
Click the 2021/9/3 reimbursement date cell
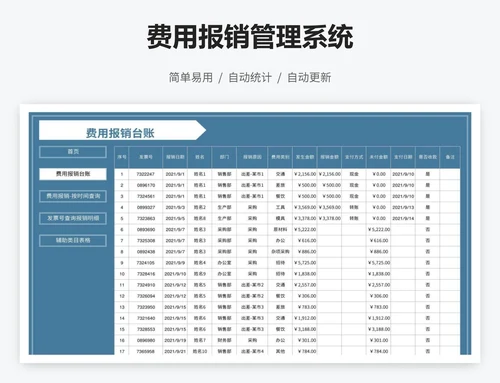pos(175,207)
